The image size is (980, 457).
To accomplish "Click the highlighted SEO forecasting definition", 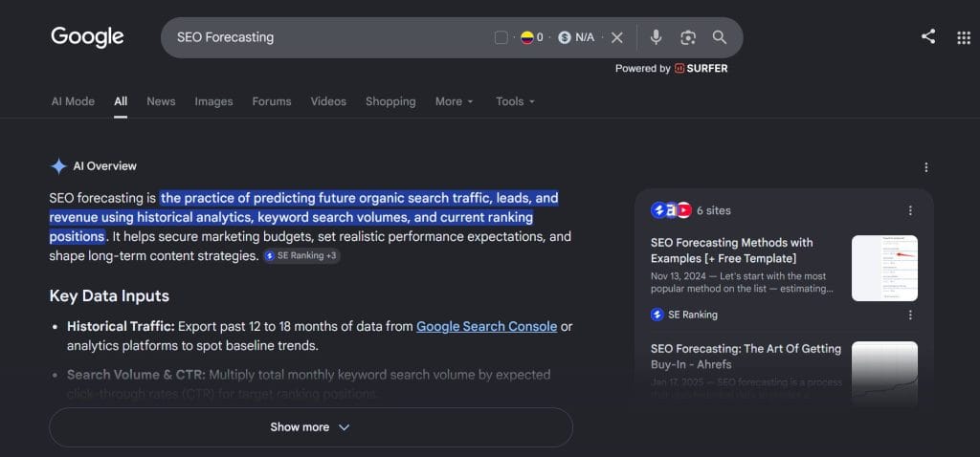I will pos(303,217).
